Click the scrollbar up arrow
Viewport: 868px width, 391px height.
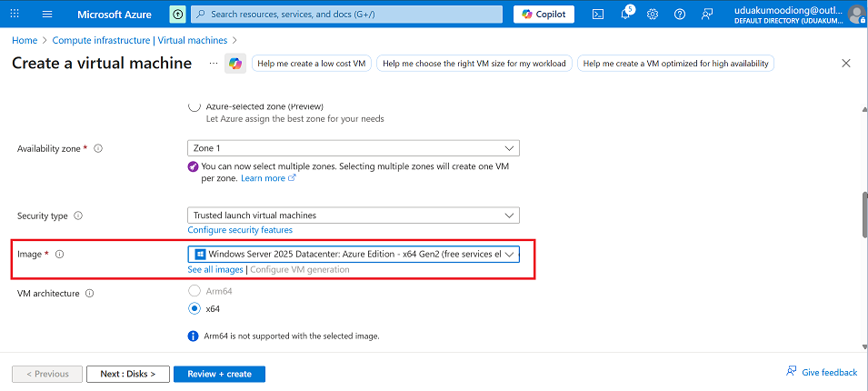tap(864, 109)
